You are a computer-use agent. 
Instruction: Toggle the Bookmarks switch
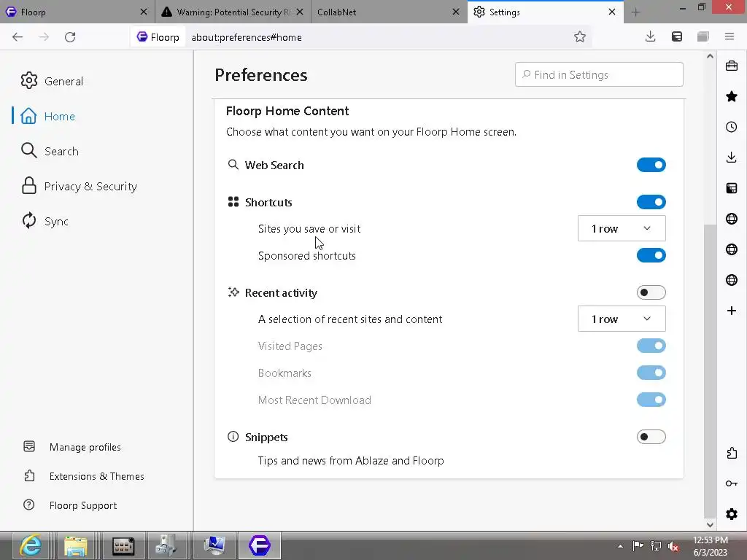click(651, 373)
